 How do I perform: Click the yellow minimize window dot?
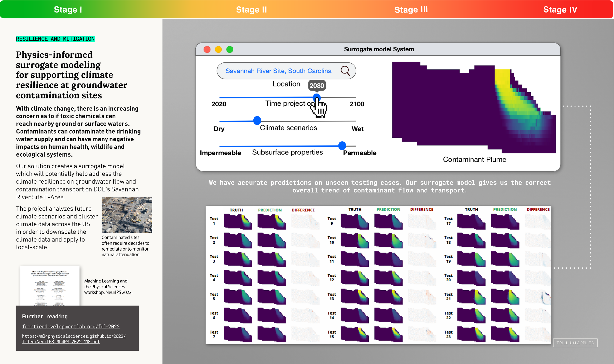(x=218, y=49)
